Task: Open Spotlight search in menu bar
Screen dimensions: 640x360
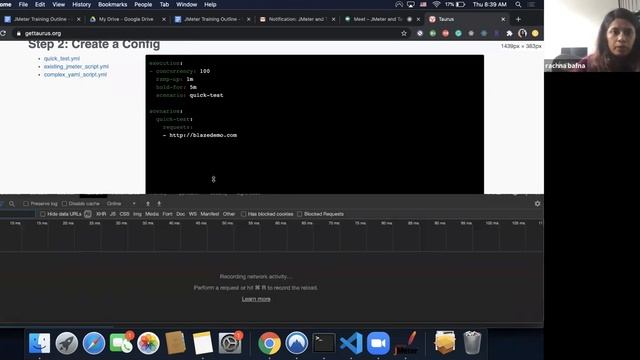Action: pos(518,4)
